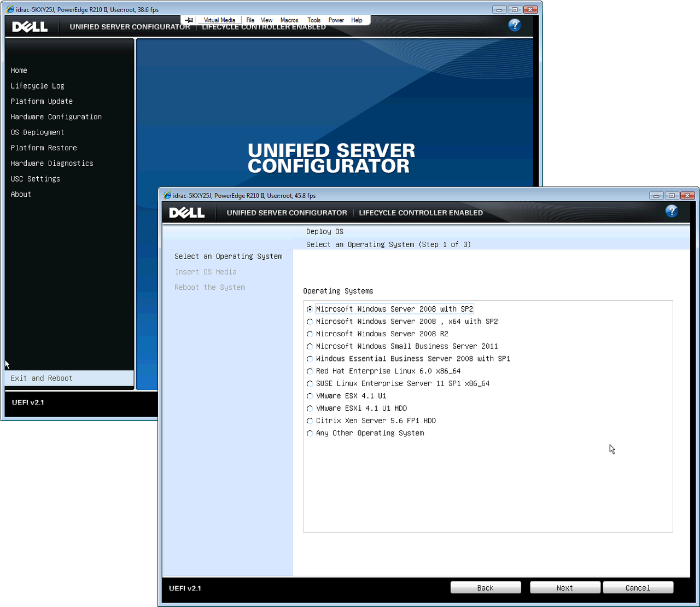Select Red Hat Enterprise Linux 6.0 x86_64
This screenshot has width=700, height=607.
click(x=384, y=371)
